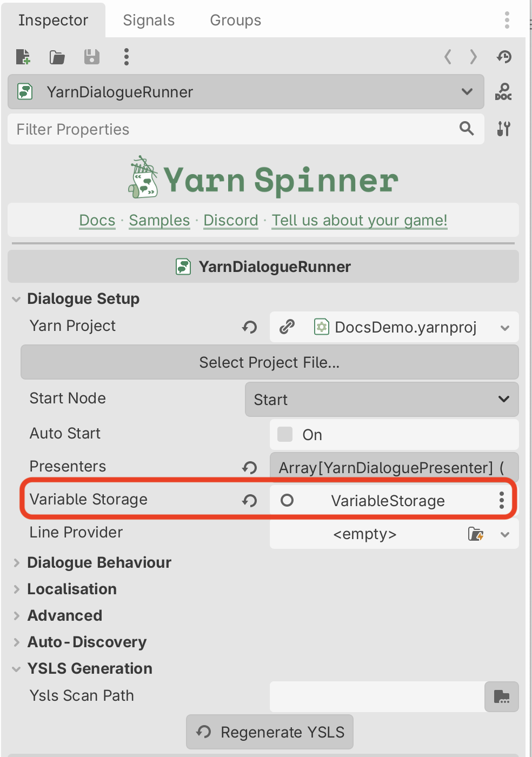Click the Select Project File button
Screen dimensions: 532x757
point(269,362)
